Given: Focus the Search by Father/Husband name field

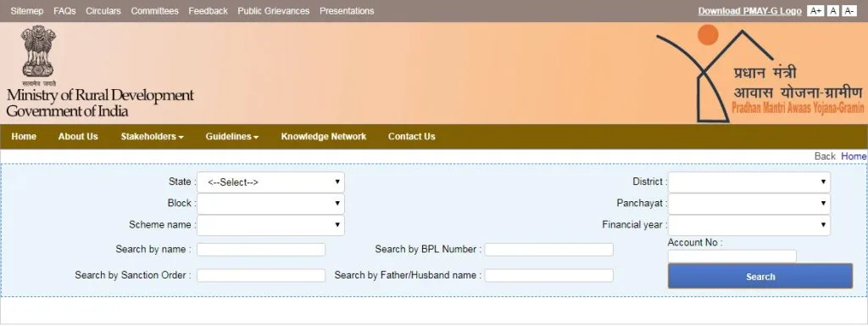Looking at the screenshot, I should click(548, 276).
